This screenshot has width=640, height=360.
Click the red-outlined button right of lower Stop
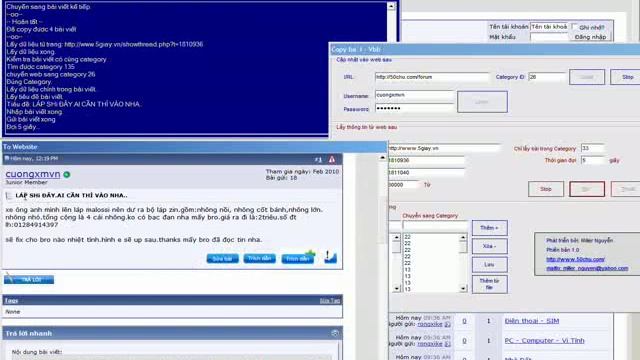(587, 189)
